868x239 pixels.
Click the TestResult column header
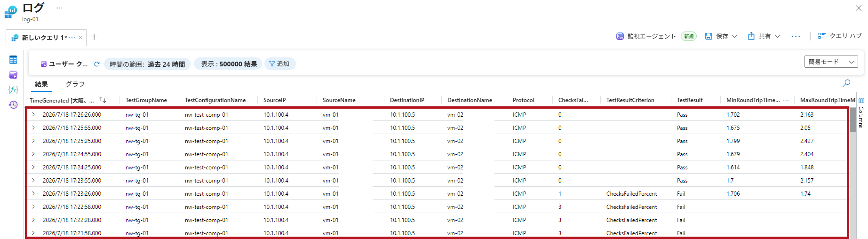pyautogui.click(x=689, y=100)
